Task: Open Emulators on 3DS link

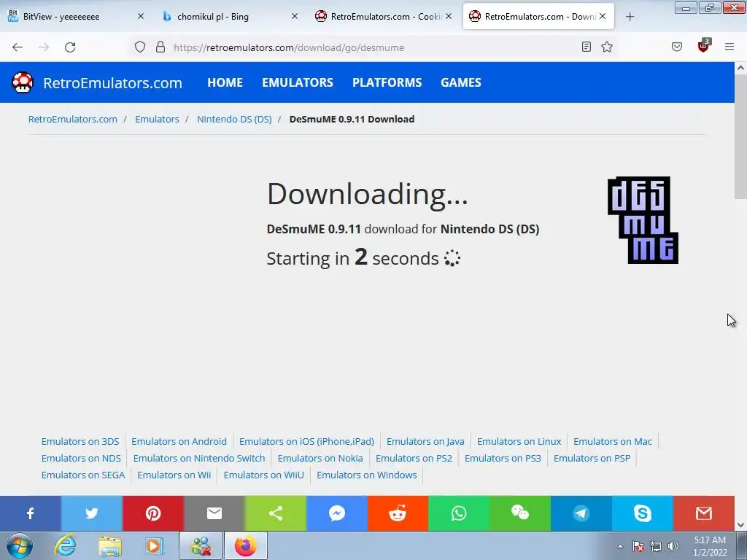Action: click(x=80, y=441)
